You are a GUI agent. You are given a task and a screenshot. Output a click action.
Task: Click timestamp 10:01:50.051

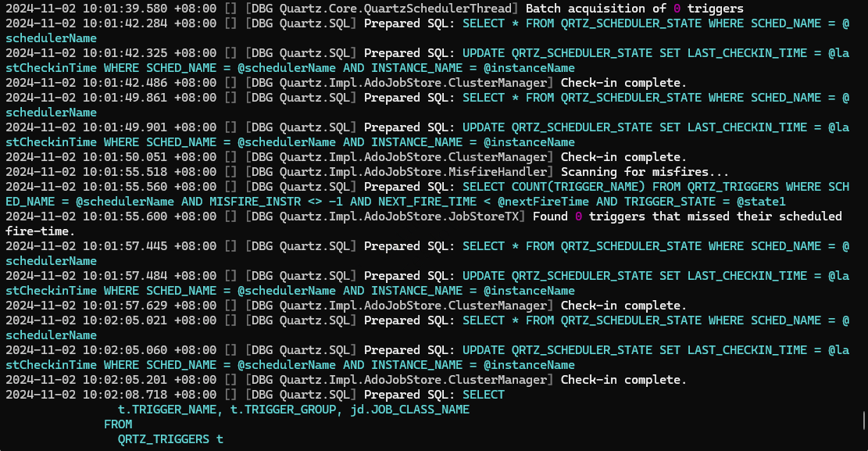point(125,157)
